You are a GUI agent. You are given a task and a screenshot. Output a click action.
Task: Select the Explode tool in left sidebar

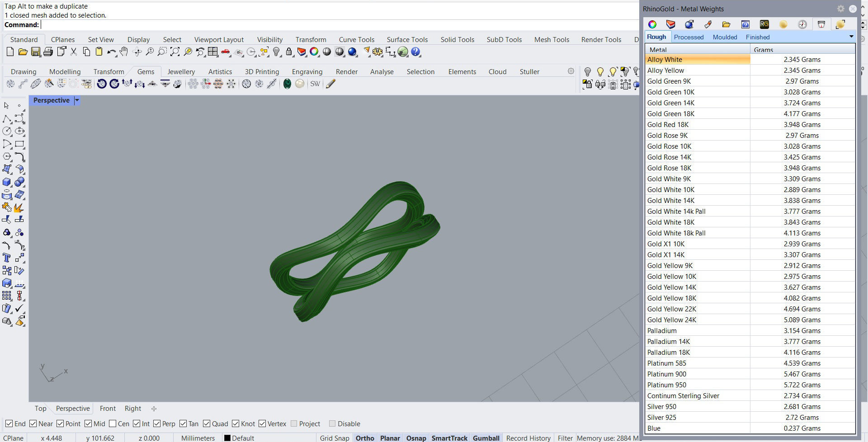19,207
